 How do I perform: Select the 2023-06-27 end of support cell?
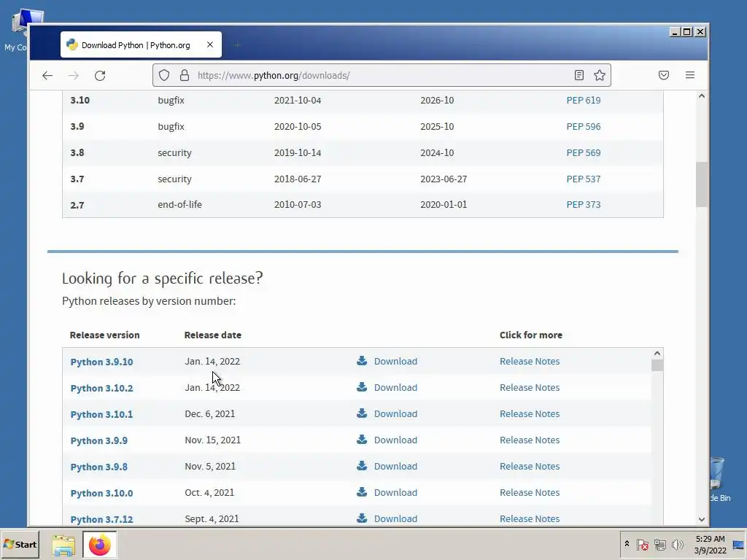[x=444, y=179]
